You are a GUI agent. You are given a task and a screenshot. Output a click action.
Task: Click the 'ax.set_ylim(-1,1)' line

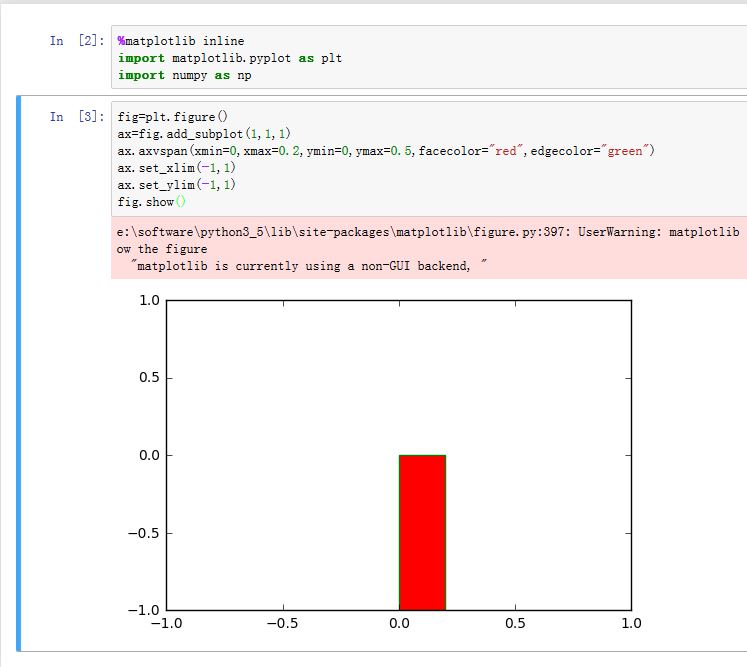(x=176, y=185)
